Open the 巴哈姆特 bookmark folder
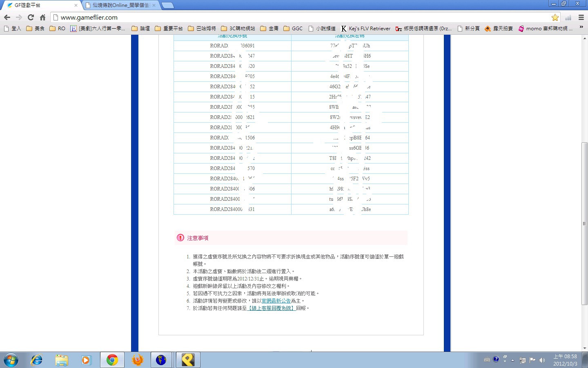This screenshot has height=368, width=588. tap(202, 29)
